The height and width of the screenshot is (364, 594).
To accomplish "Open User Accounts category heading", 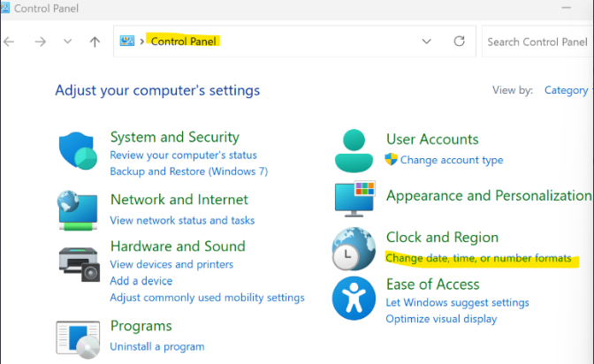I will click(x=432, y=139).
